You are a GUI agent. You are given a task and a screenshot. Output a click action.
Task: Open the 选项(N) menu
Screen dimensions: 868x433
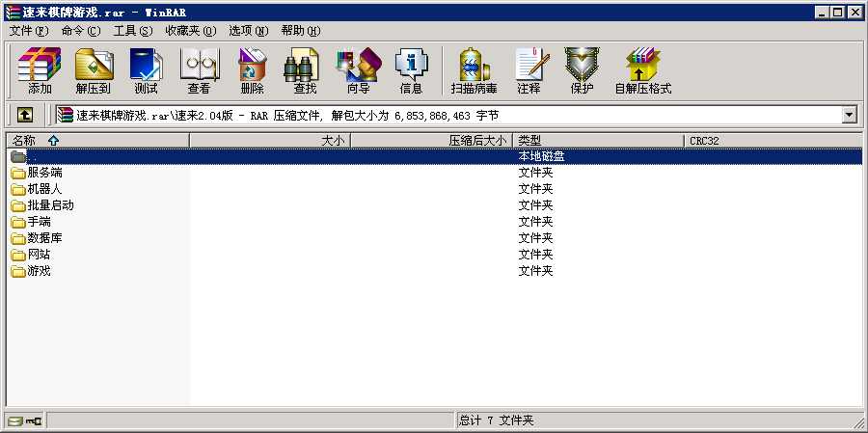pos(249,31)
